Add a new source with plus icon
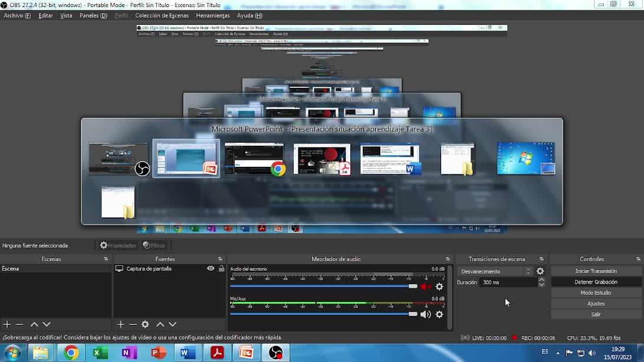Screen dimensions: 644x362 click(120, 324)
